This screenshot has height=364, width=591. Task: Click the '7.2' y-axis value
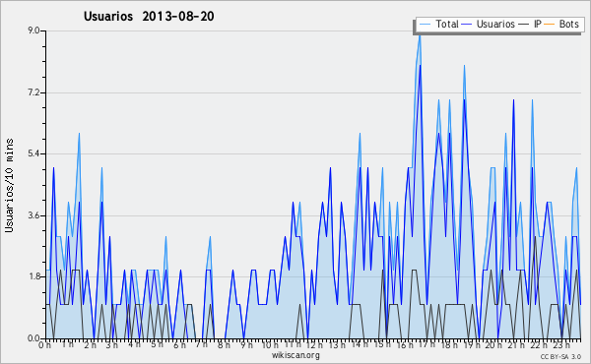[33, 92]
